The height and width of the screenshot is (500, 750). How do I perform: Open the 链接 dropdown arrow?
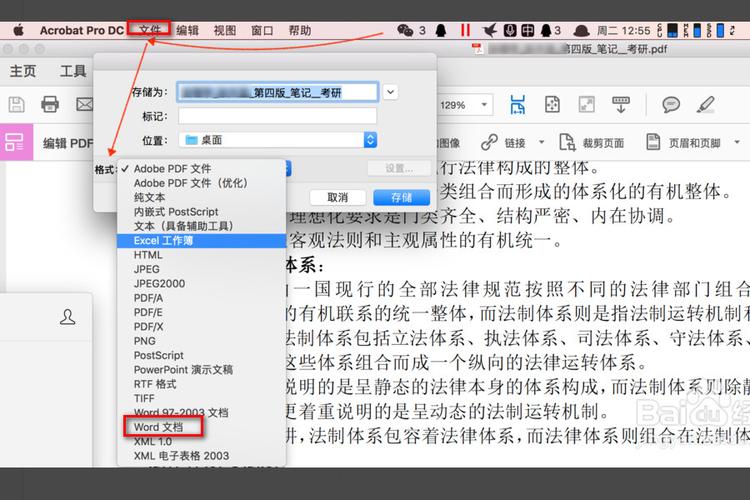click(541, 142)
